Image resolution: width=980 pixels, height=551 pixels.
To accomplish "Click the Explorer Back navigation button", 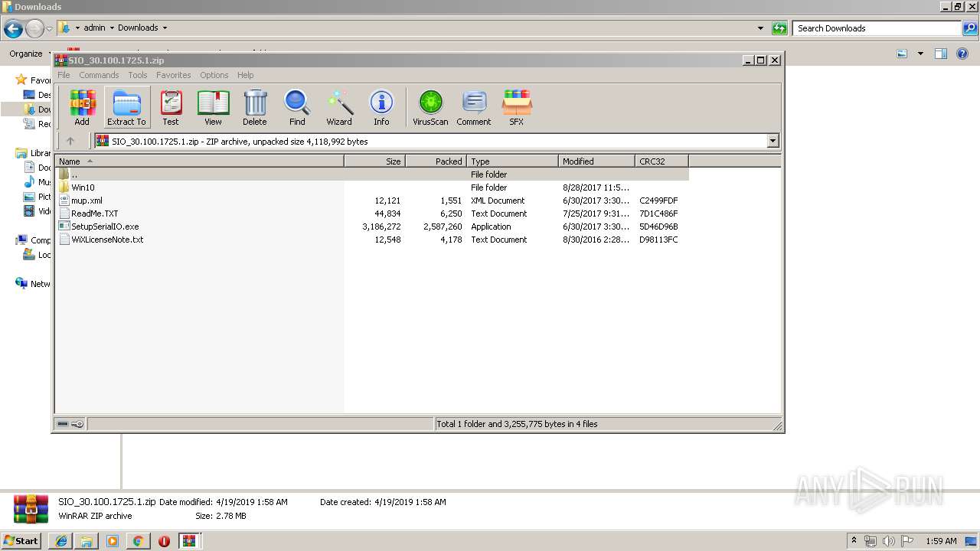I will [13, 29].
